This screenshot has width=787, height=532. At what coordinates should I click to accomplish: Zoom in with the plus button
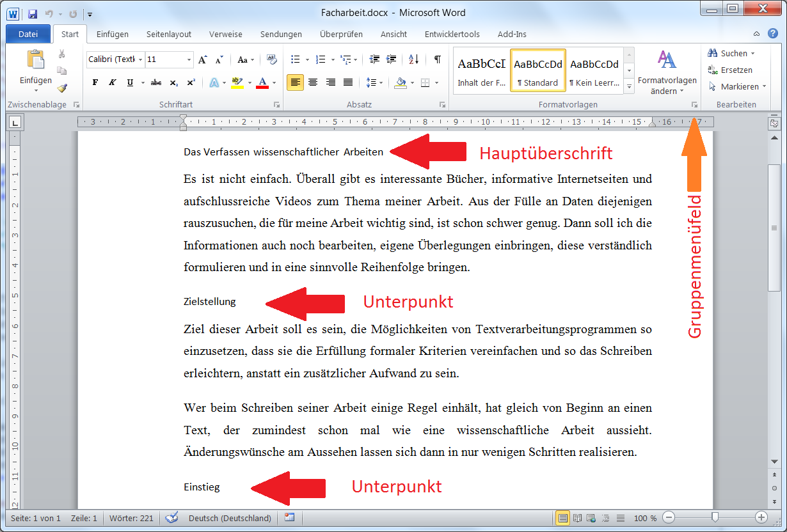click(x=761, y=517)
